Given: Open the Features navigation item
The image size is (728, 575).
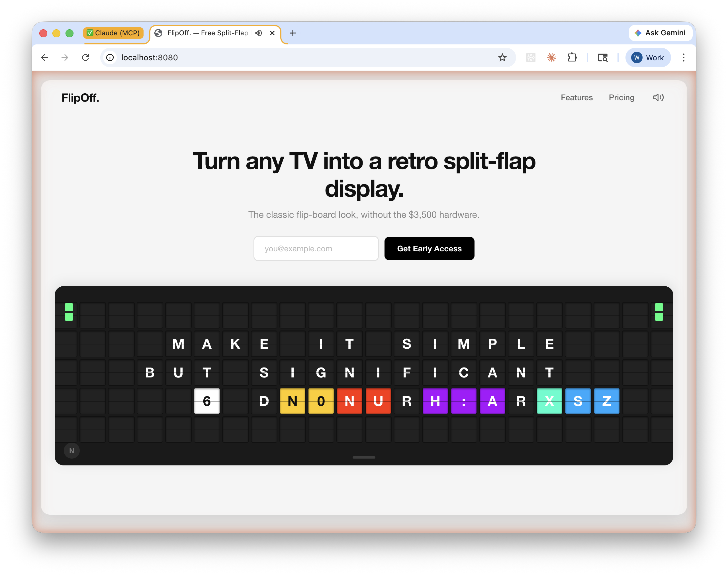Looking at the screenshot, I should click(576, 98).
